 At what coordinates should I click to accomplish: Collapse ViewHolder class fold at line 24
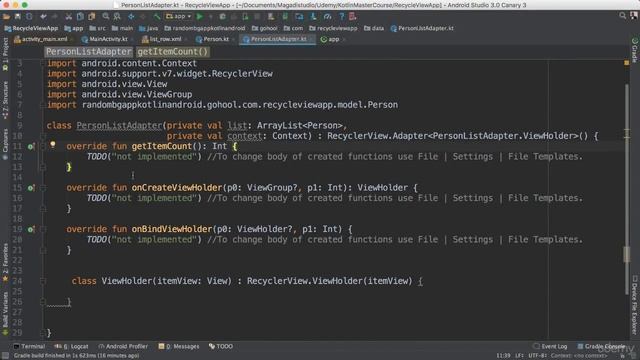pos(43,281)
